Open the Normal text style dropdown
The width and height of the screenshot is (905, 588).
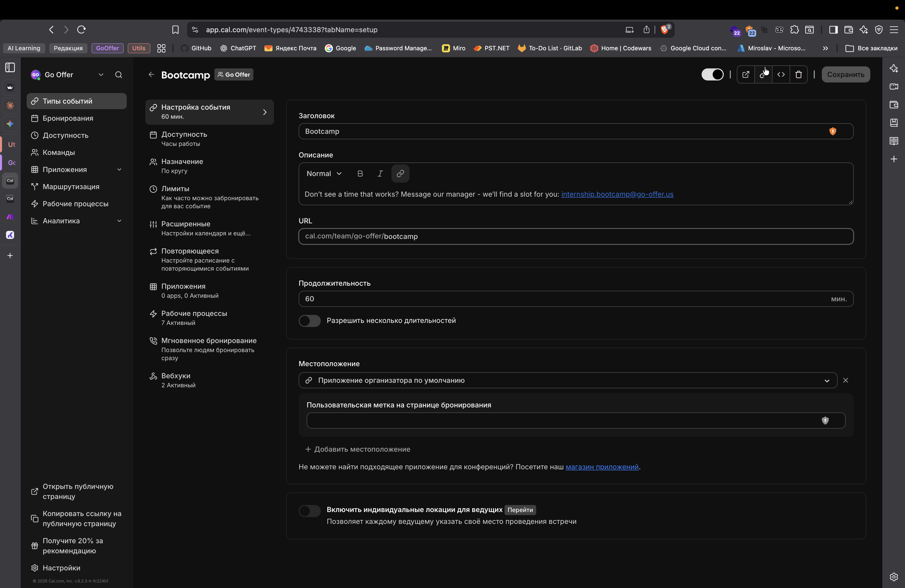(x=324, y=174)
